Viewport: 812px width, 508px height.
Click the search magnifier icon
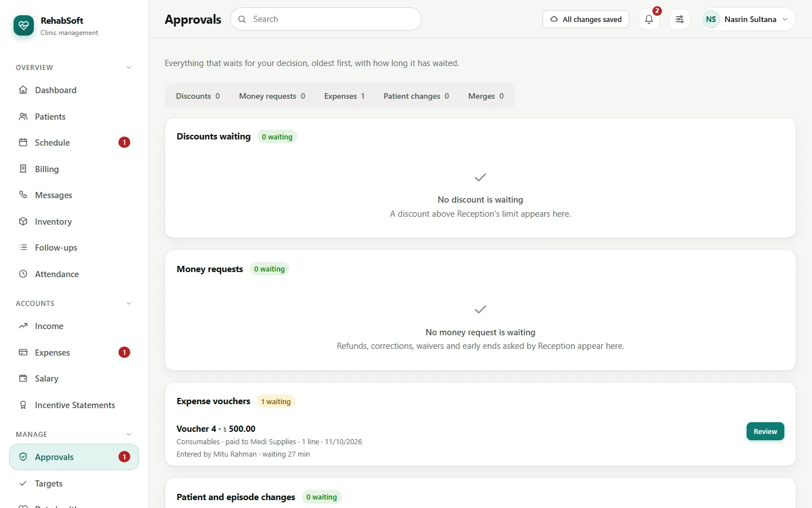pos(242,19)
